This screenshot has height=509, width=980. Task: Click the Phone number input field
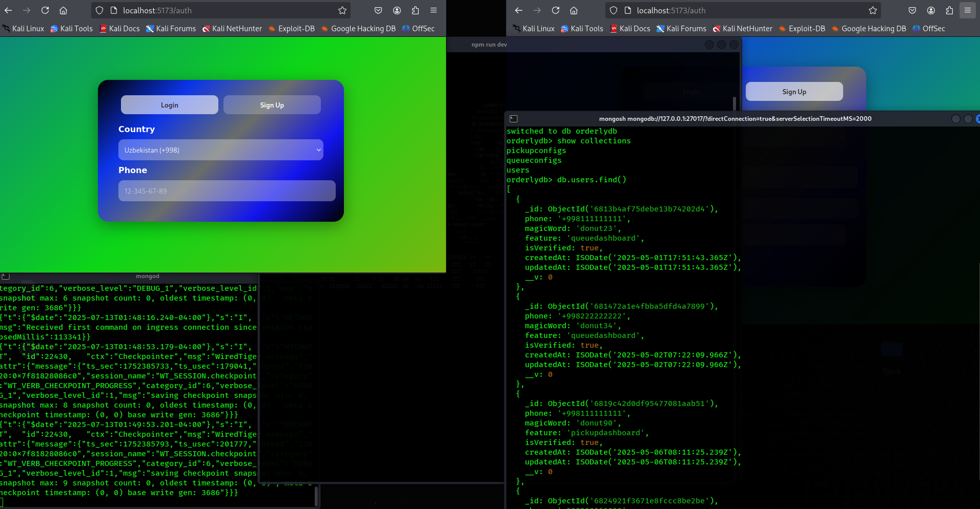pos(227,191)
